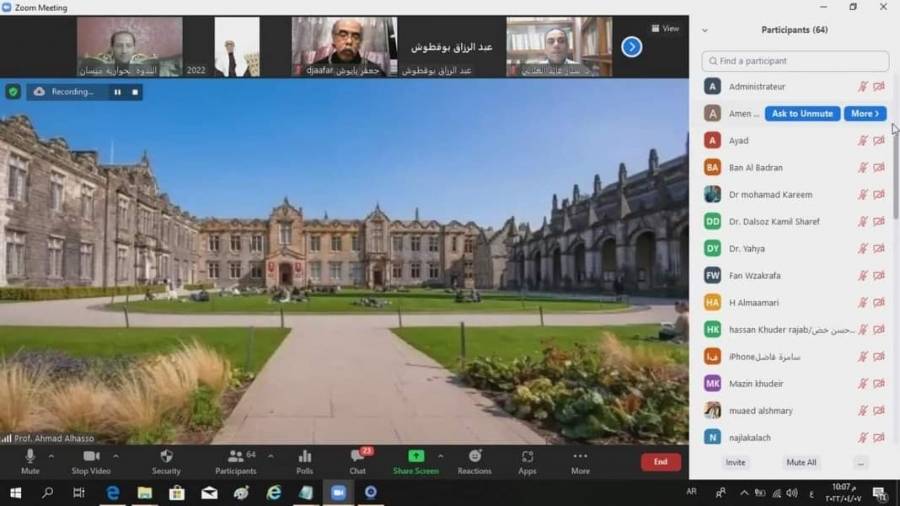Click Ayad's muted microphone icon
900x506 pixels.
tap(863, 141)
